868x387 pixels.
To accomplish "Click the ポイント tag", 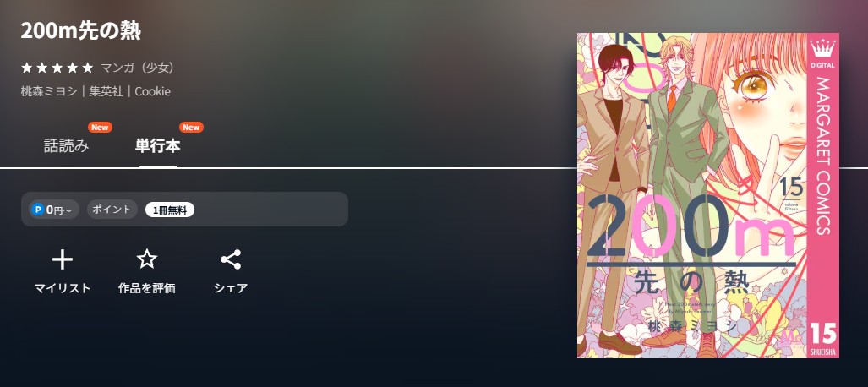I will [x=112, y=210].
